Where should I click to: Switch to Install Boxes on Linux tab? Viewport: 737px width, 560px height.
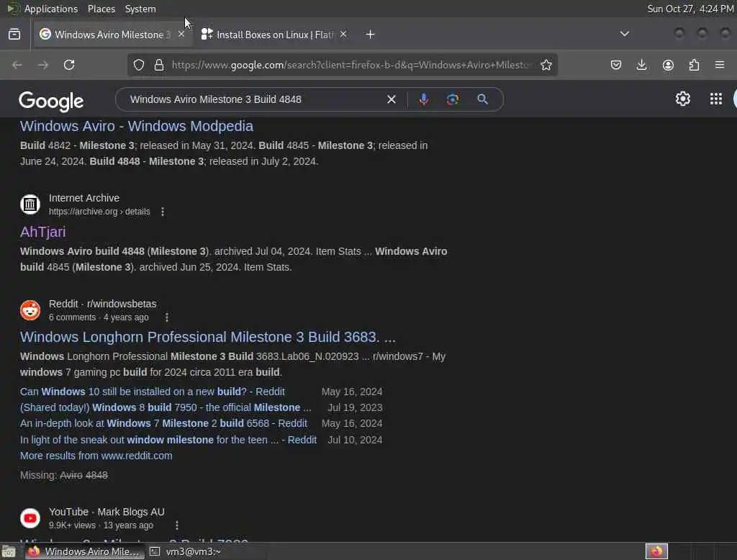(x=275, y=35)
